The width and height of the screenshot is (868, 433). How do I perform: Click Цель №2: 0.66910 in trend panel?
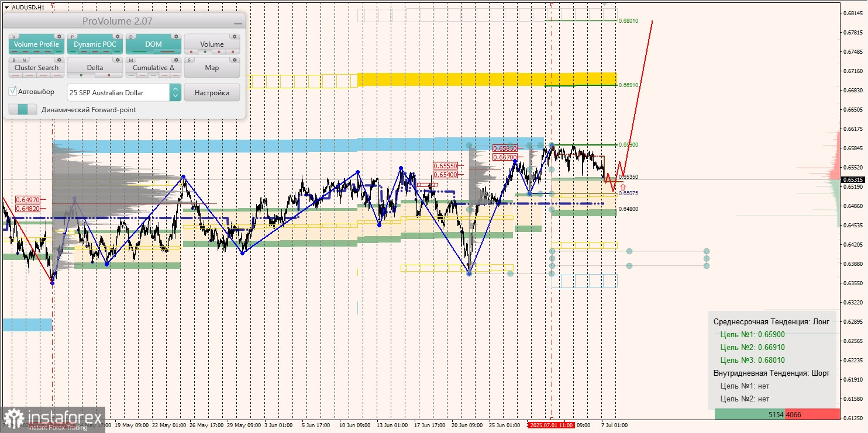(753, 348)
